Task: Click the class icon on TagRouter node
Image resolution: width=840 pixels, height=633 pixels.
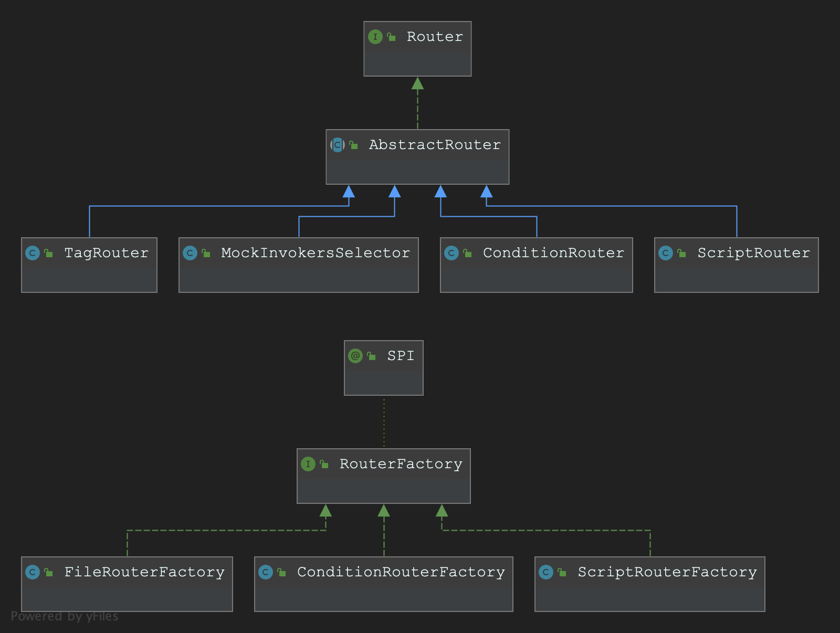Action: click(33, 253)
